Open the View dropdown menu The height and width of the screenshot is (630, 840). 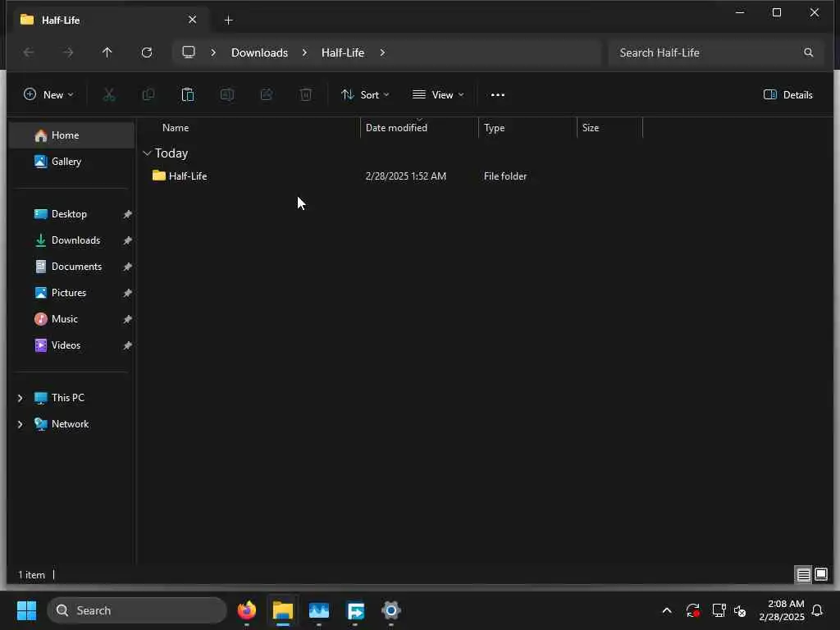click(438, 95)
